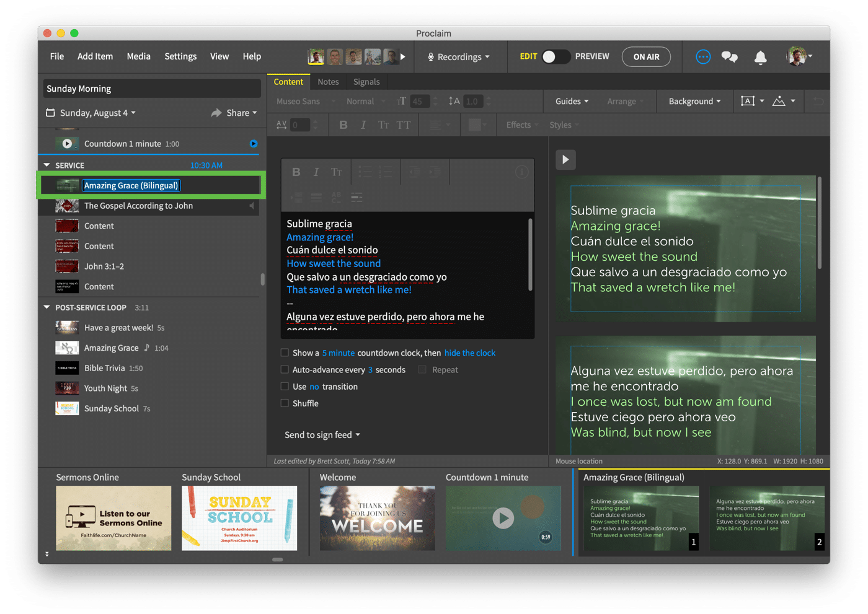Click the 'no' transition link
Image resolution: width=868 pixels, height=614 pixels.
coord(314,386)
